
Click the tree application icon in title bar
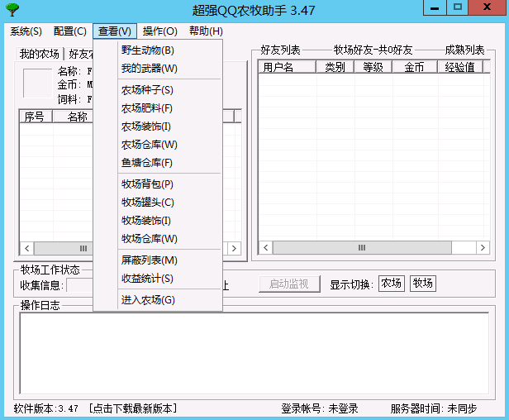click(x=12, y=10)
